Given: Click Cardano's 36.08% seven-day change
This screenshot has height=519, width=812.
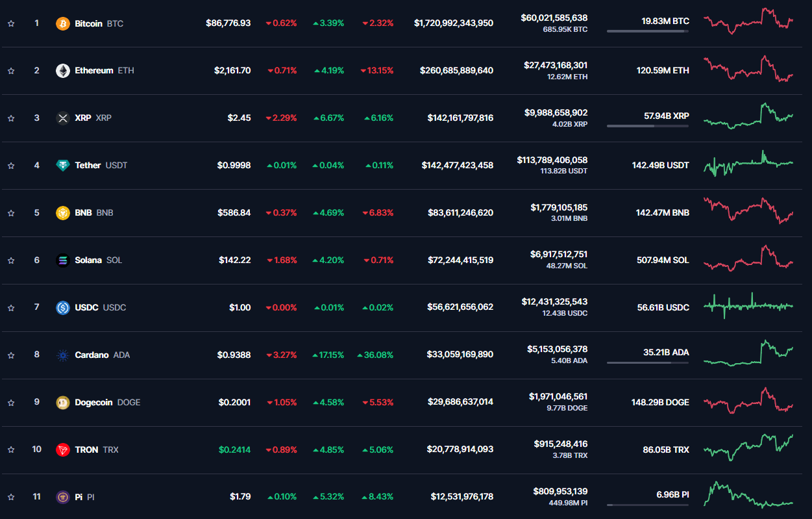Looking at the screenshot, I should pyautogui.click(x=375, y=355).
